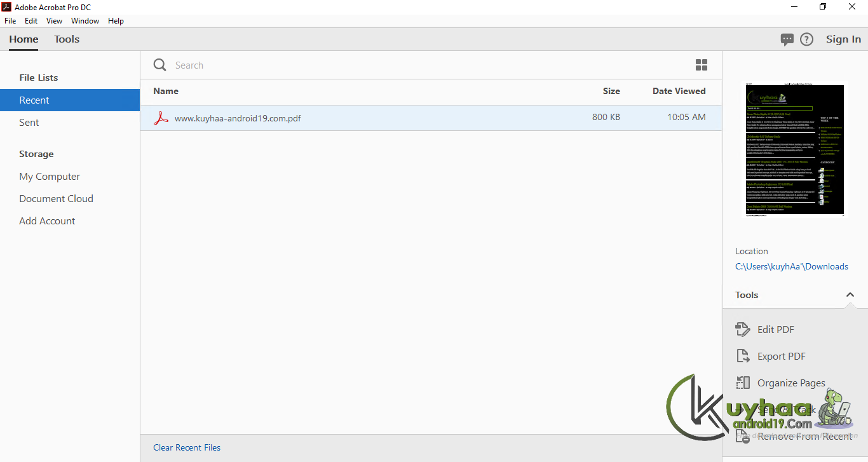Click the Organize Pages tool icon
This screenshot has height=462, width=868.
pos(743,383)
